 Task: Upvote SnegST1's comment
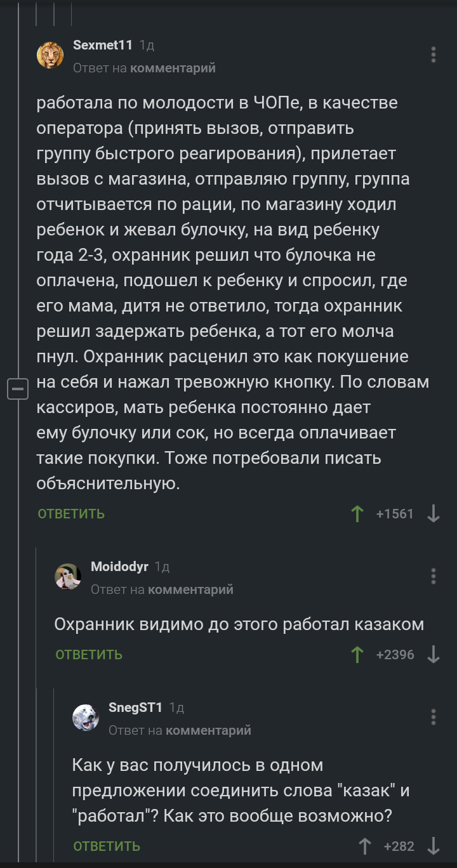(x=365, y=846)
